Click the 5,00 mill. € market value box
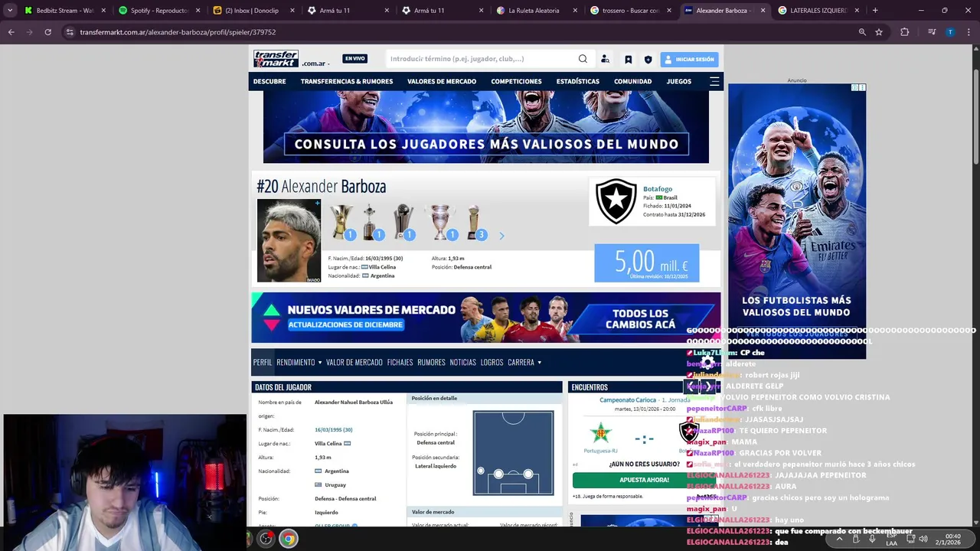The width and height of the screenshot is (980, 551). [647, 262]
